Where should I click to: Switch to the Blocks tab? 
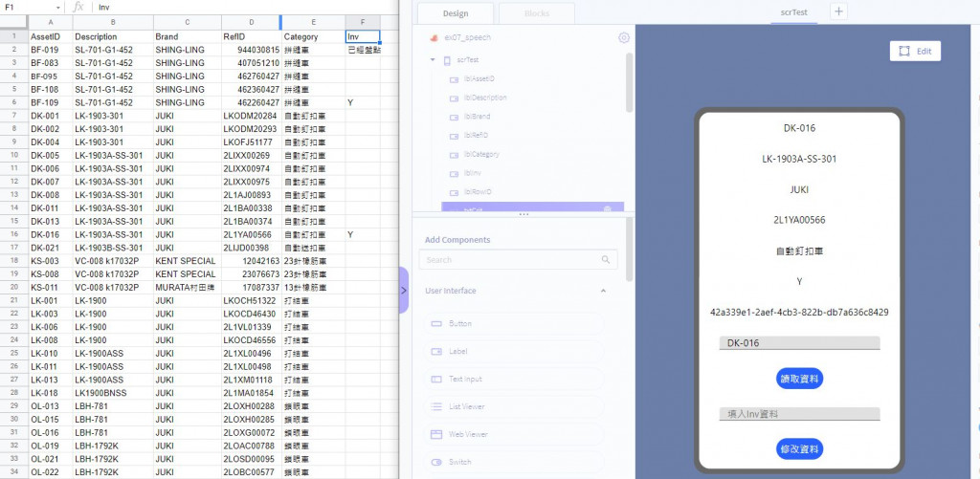(537, 13)
